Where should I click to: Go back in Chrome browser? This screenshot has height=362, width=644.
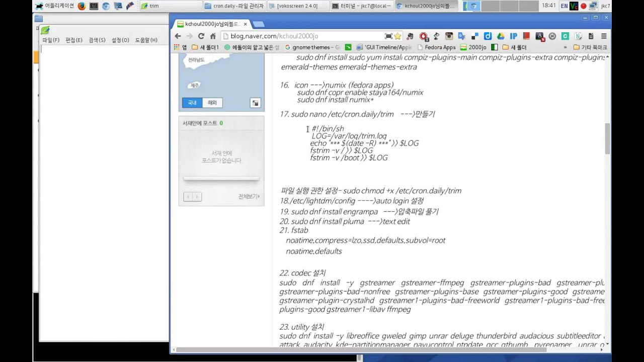pos(178,36)
